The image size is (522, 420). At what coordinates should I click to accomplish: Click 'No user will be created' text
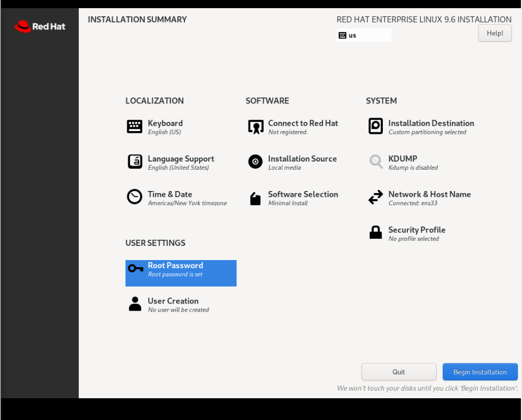178,310
